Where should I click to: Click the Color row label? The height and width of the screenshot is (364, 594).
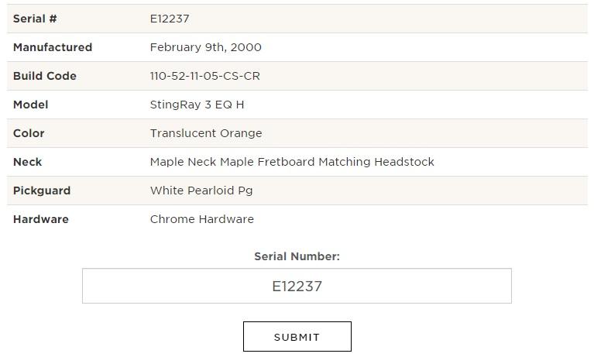pos(29,133)
